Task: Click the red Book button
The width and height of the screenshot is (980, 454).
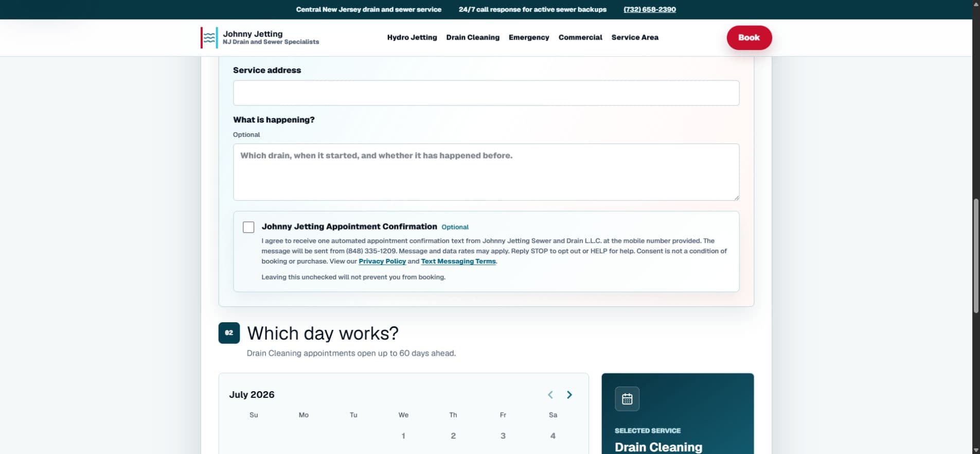Action: [749, 38]
